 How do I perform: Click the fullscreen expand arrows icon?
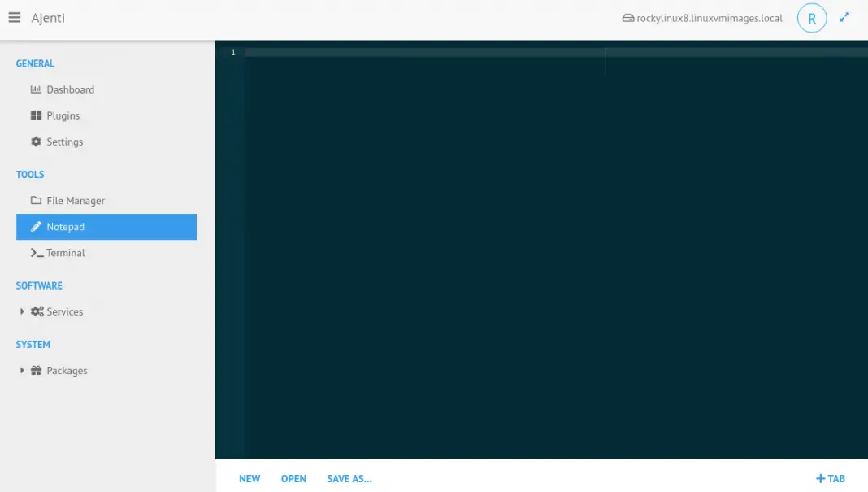click(844, 17)
